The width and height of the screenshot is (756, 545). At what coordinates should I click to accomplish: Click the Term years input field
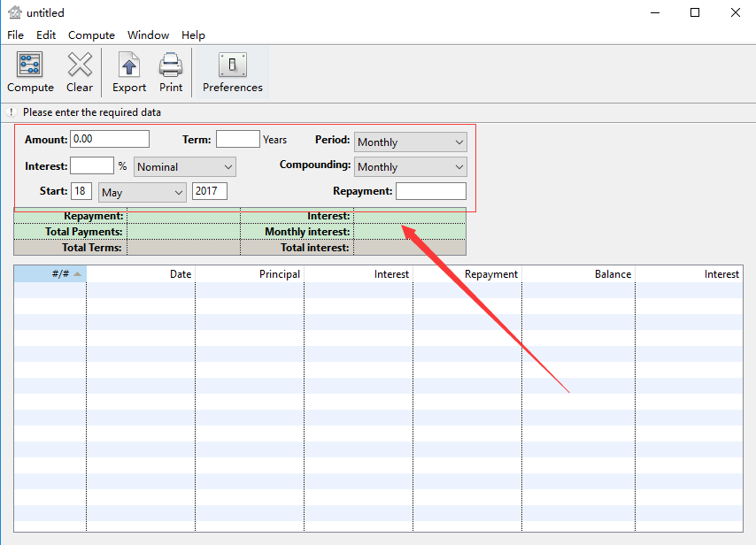[x=237, y=138]
